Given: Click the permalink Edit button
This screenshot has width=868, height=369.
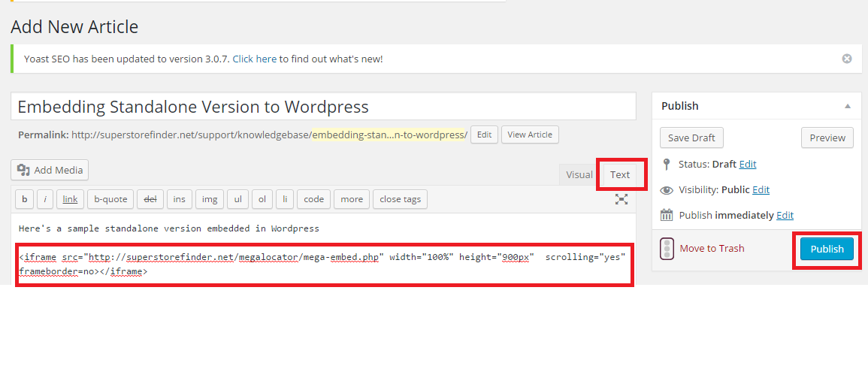Looking at the screenshot, I should (x=485, y=135).
